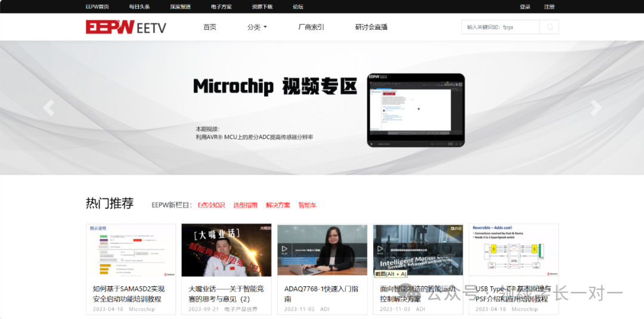The image size is (644, 319).
Task: Open the 分类 dropdown menu
Action: pos(257,27)
